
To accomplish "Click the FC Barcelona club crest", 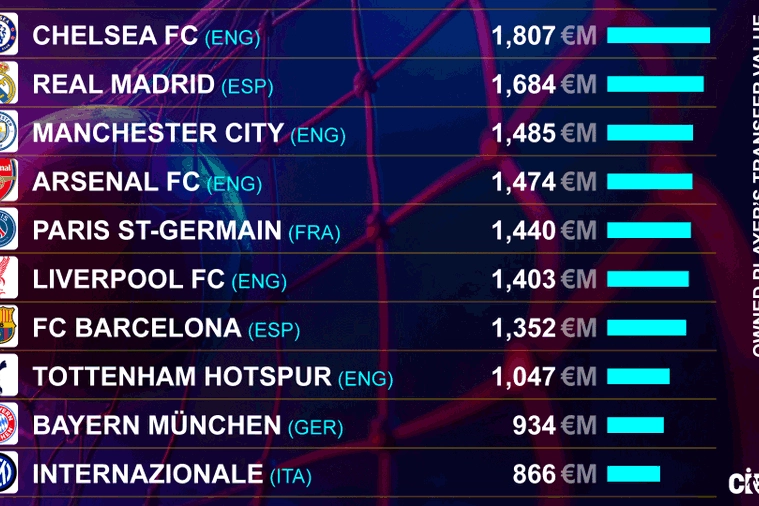I will (8, 327).
